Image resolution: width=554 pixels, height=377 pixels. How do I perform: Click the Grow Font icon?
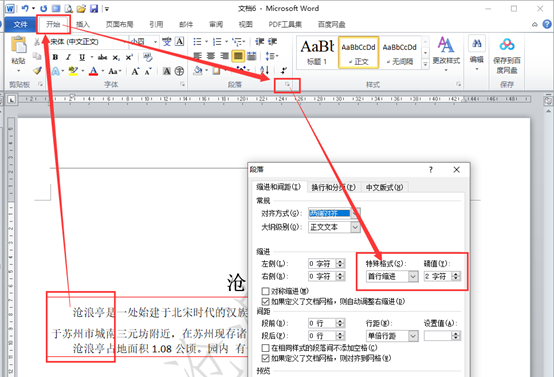point(135,71)
